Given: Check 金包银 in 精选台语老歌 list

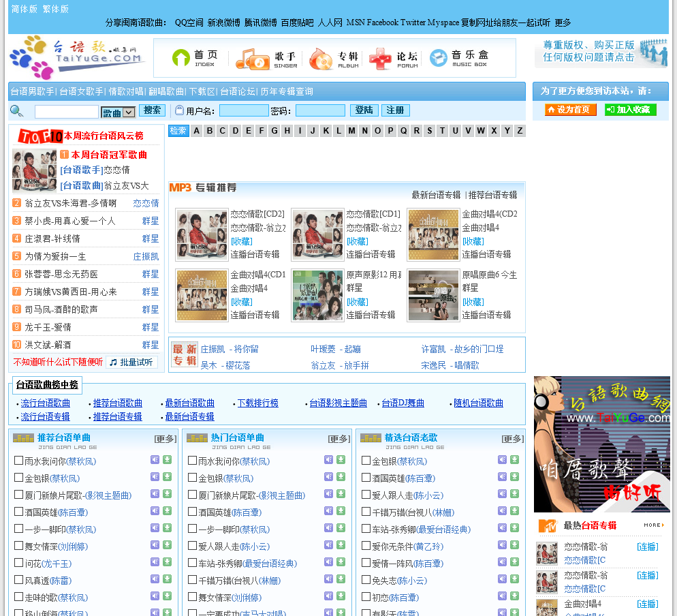Looking at the screenshot, I should coord(366,461).
